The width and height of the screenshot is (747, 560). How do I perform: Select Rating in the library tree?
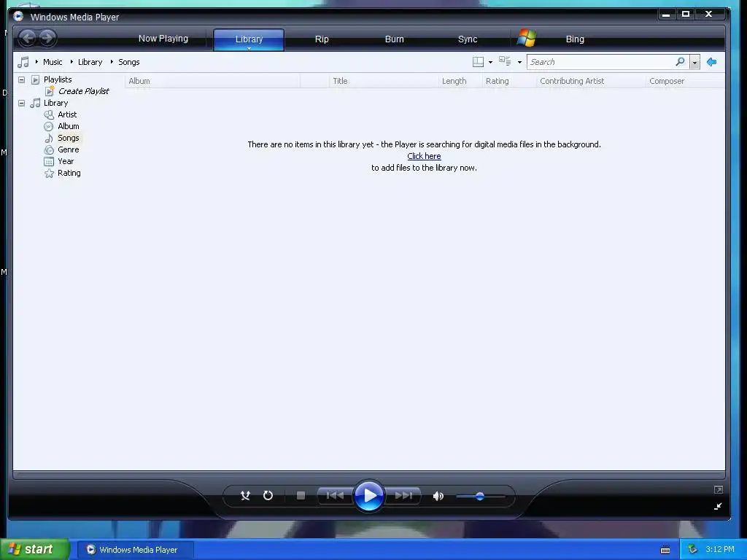[x=69, y=173]
